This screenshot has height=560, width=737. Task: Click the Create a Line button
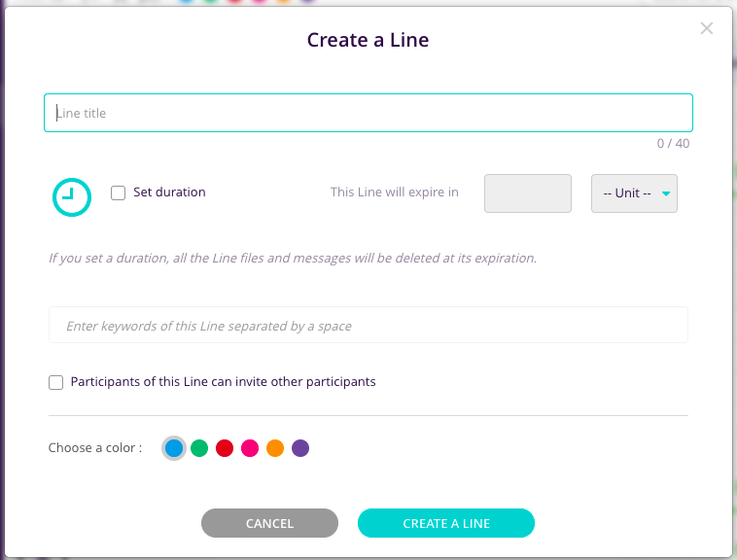(x=446, y=523)
